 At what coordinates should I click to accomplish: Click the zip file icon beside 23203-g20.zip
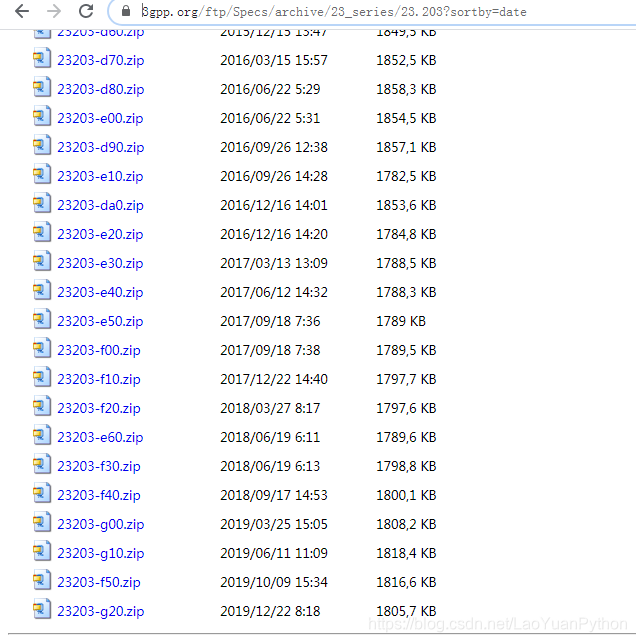tap(42, 609)
